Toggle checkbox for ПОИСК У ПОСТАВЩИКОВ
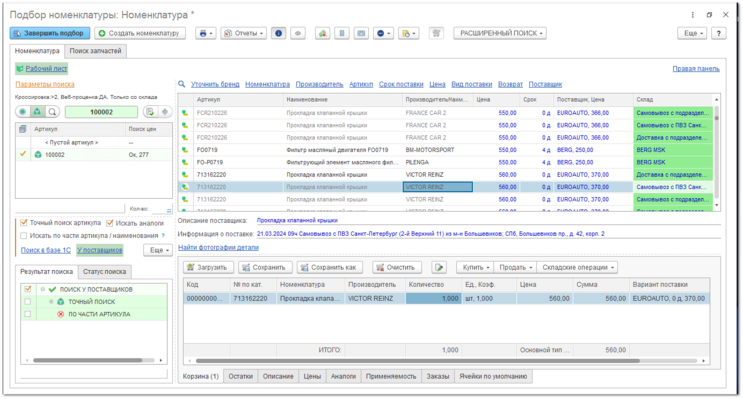The width and height of the screenshot is (743, 399). click(x=28, y=289)
